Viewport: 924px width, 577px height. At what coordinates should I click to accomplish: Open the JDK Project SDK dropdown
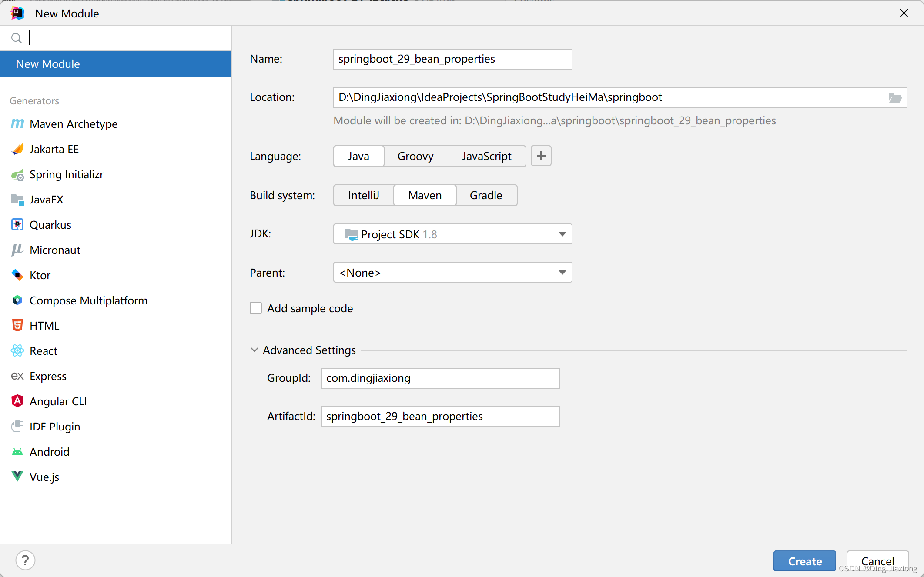(x=452, y=234)
